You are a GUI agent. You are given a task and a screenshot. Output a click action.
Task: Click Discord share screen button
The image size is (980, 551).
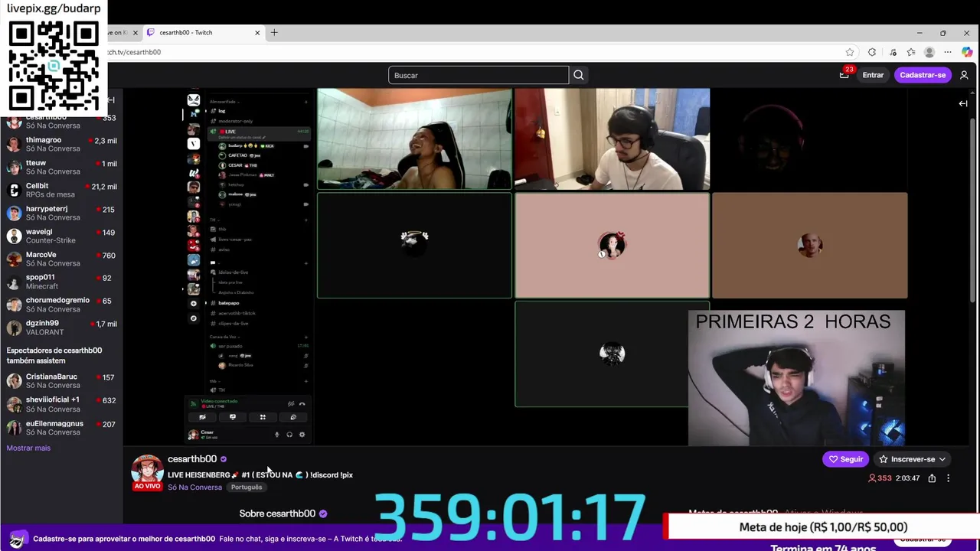tap(233, 417)
